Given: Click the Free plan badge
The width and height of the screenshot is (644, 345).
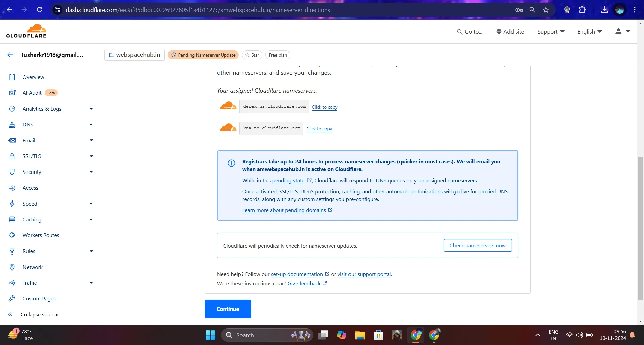Looking at the screenshot, I should (278, 55).
